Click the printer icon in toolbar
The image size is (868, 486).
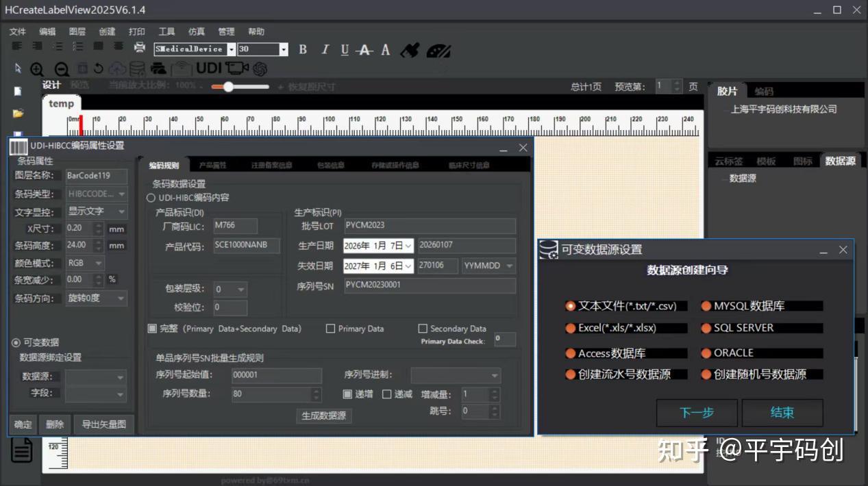(x=140, y=47)
